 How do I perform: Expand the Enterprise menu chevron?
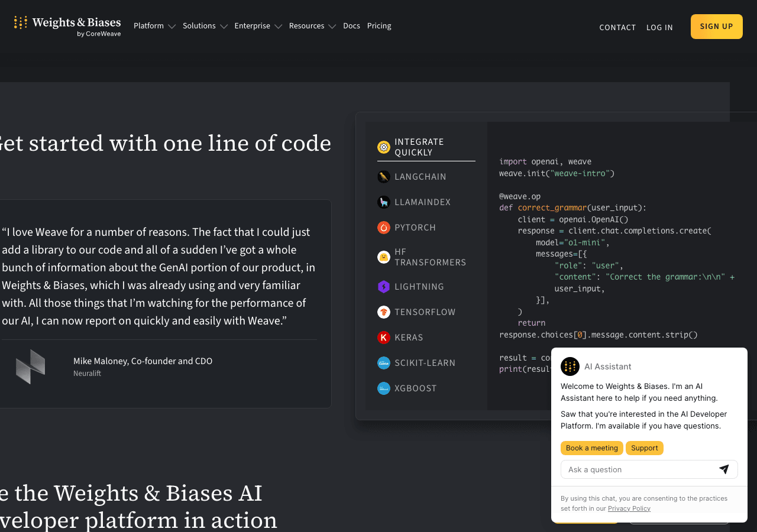[278, 27]
